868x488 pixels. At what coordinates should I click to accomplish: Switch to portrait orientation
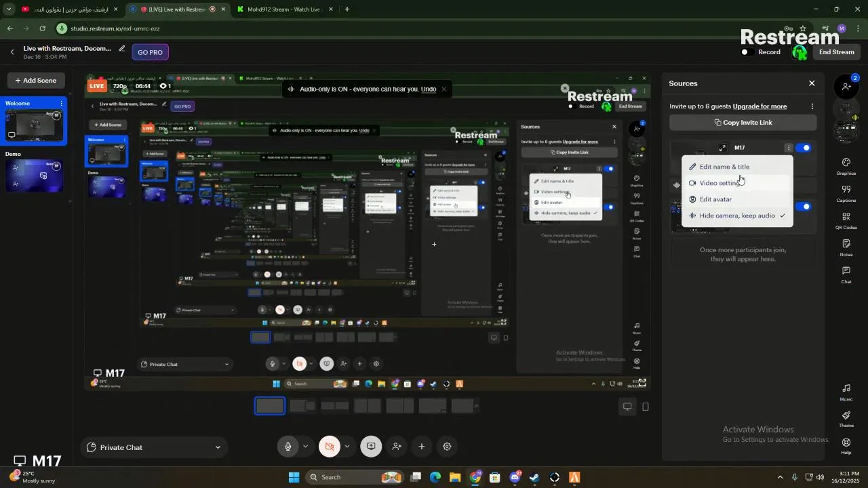click(x=646, y=407)
